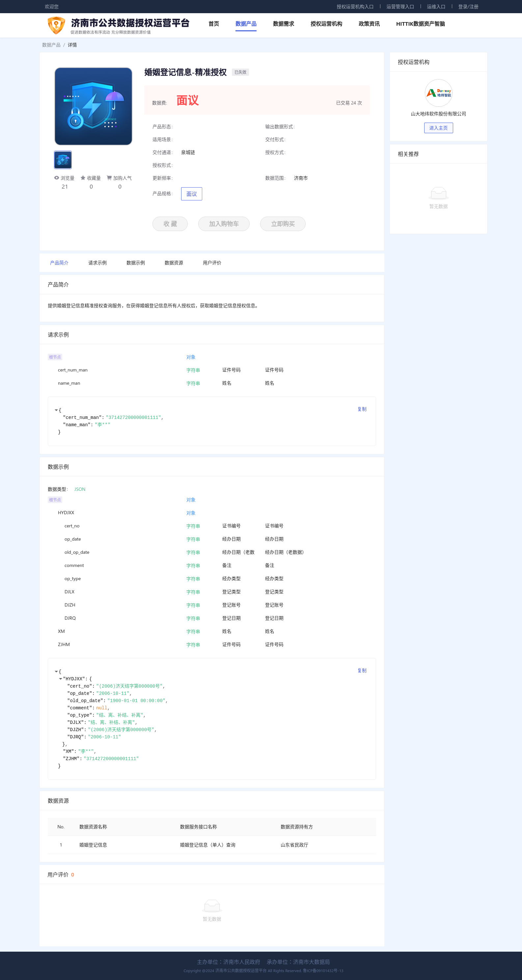Click 进入主页 for the operator
The width and height of the screenshot is (522, 980).
pos(438,128)
